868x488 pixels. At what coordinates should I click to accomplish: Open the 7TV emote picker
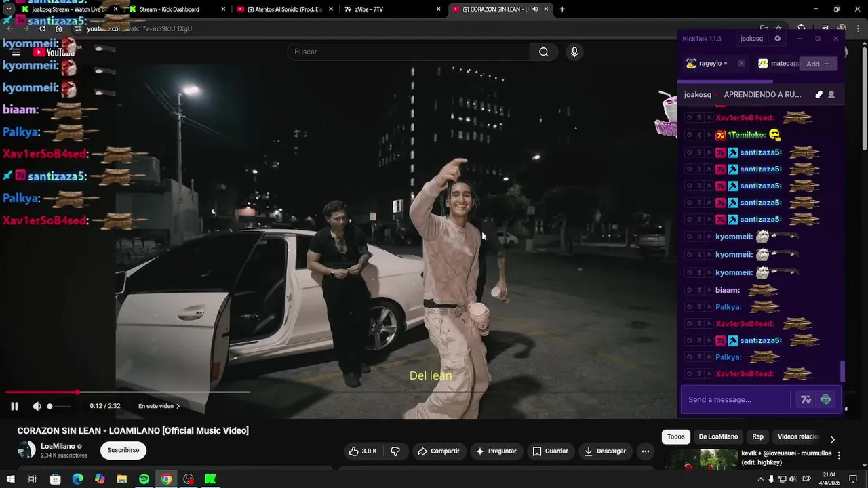[806, 400]
